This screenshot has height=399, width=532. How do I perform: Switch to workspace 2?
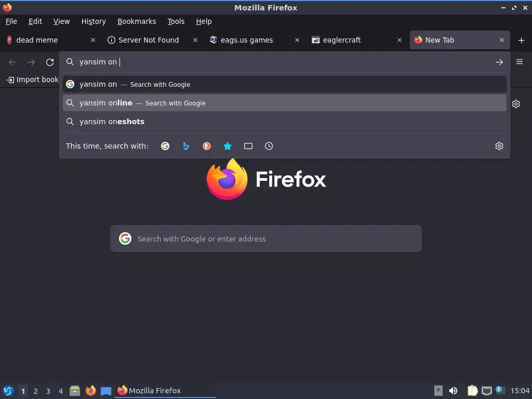pos(36,391)
